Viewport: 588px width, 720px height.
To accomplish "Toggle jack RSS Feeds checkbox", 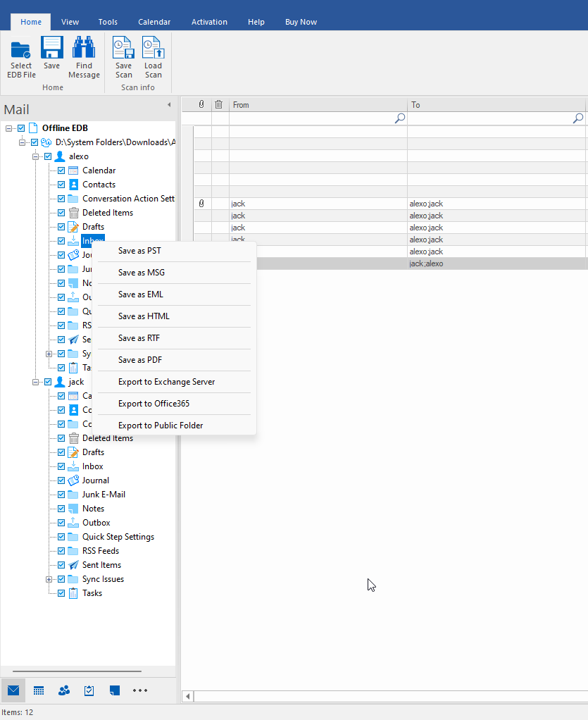I will click(61, 551).
